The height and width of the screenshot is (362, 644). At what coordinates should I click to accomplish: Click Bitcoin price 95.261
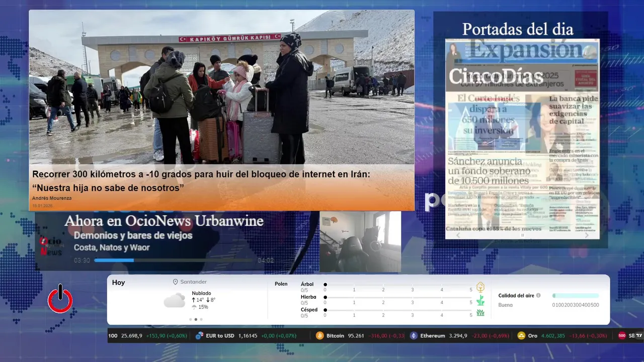356,336
